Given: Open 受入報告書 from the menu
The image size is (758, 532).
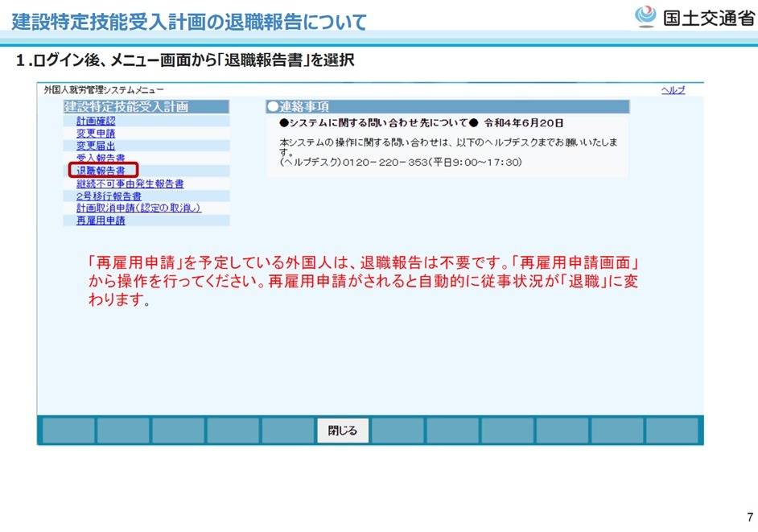Looking at the screenshot, I should click(x=101, y=159).
